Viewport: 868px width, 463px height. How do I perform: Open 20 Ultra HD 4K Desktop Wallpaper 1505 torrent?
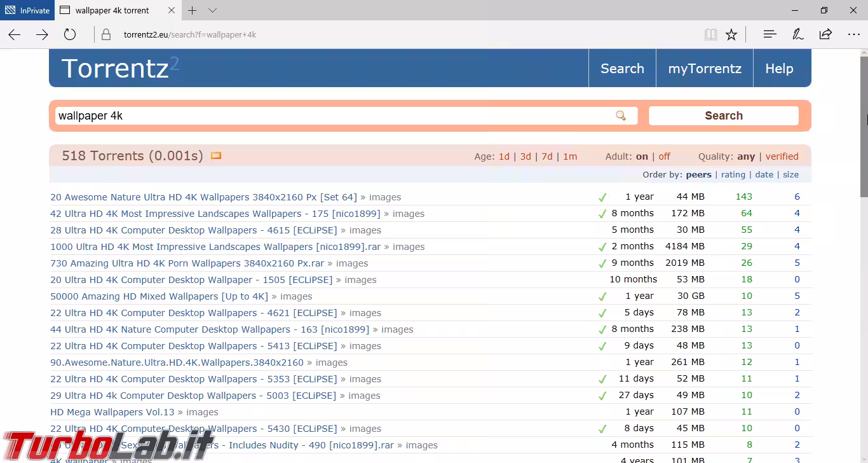pos(191,280)
